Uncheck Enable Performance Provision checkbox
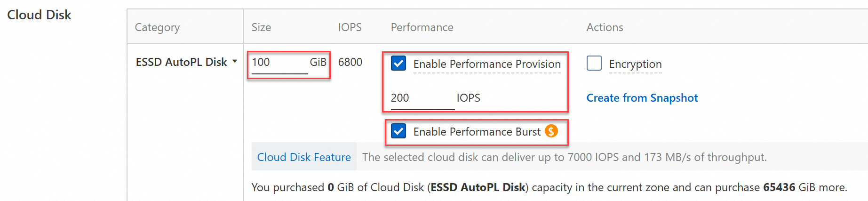 [398, 63]
